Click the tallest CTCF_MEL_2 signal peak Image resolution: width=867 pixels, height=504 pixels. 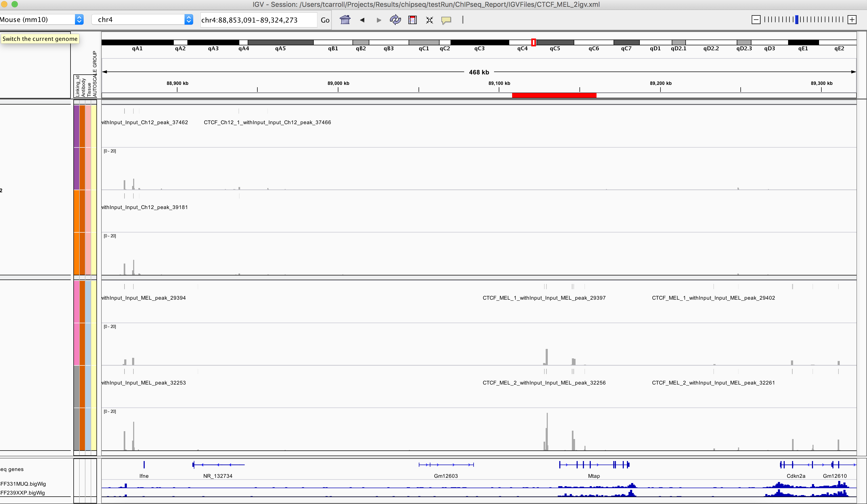coord(547,431)
